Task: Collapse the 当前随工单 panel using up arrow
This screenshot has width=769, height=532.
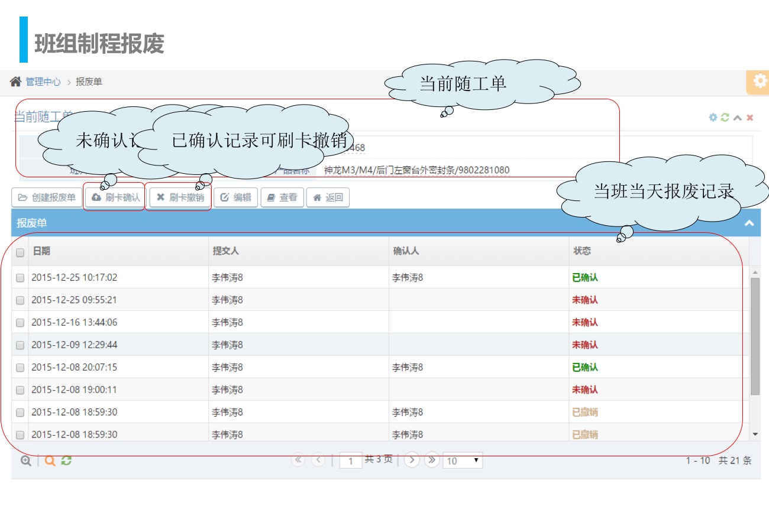Action: [x=738, y=118]
